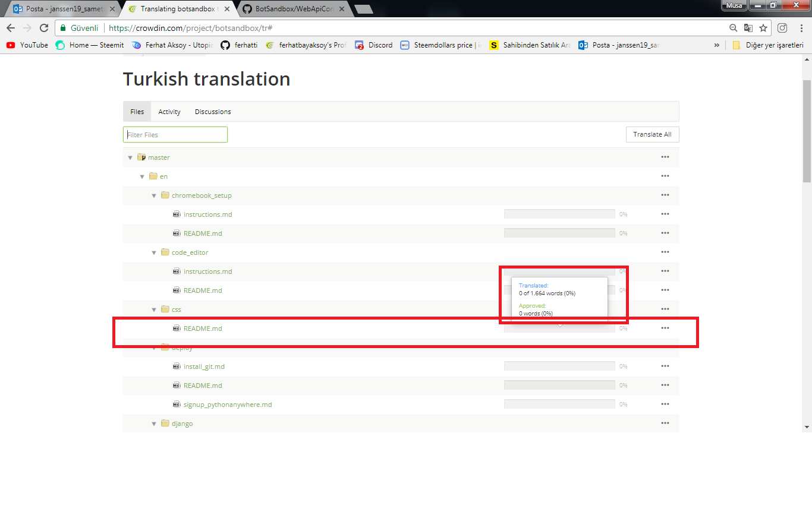Screen dimensions: 812x518
Task: Click the Translate All button
Action: [652, 134]
